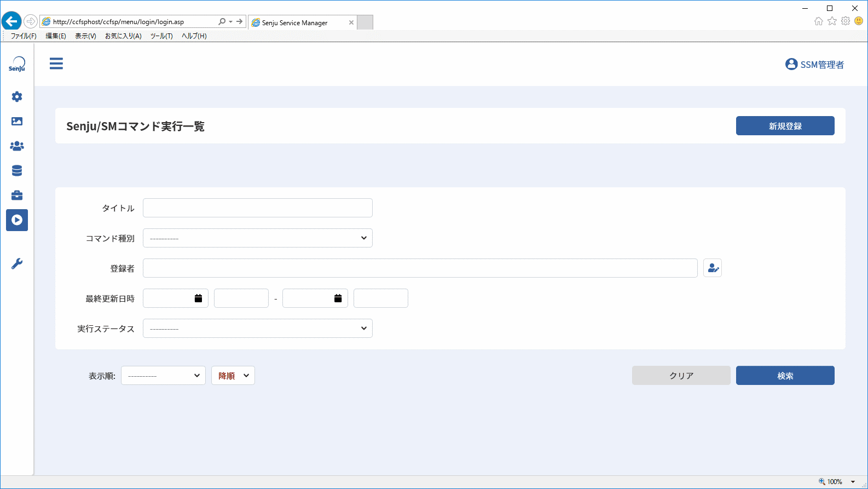Viewport: 868px width, 489px height.
Task: Open the end date calendar picker
Action: pos(338,298)
